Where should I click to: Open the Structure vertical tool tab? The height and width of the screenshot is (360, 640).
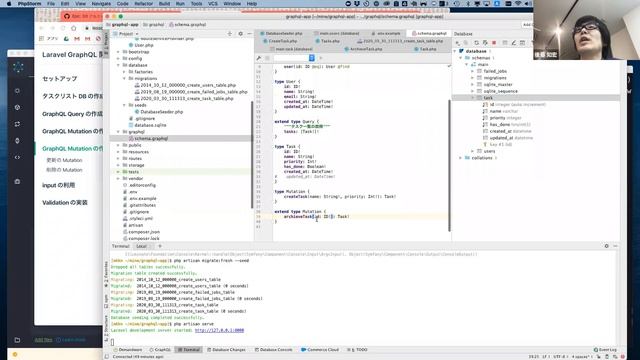[107, 328]
